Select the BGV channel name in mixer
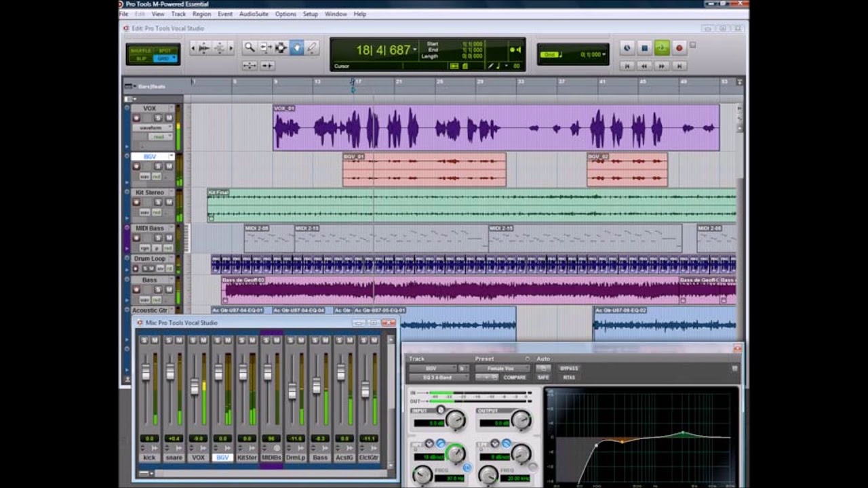 [x=222, y=457]
